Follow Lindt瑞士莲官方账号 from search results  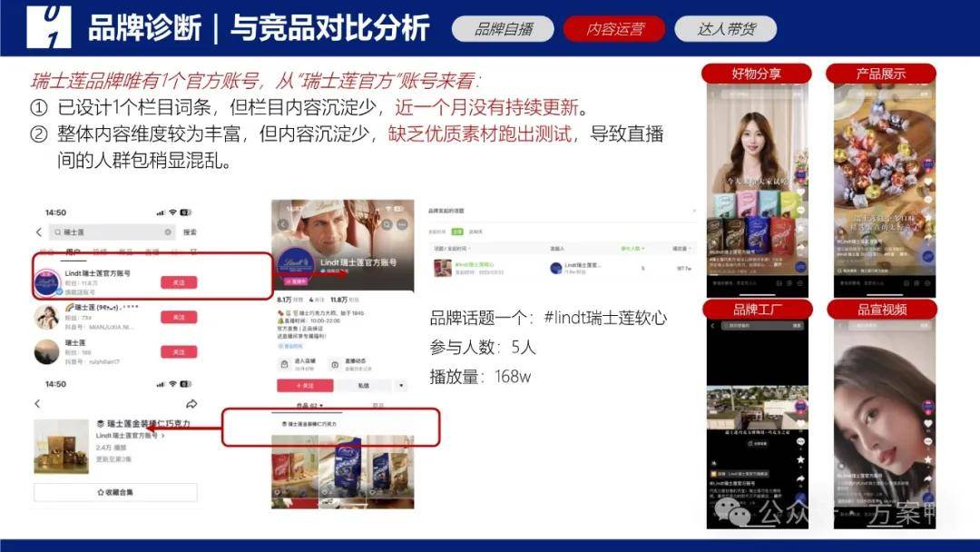tap(179, 282)
